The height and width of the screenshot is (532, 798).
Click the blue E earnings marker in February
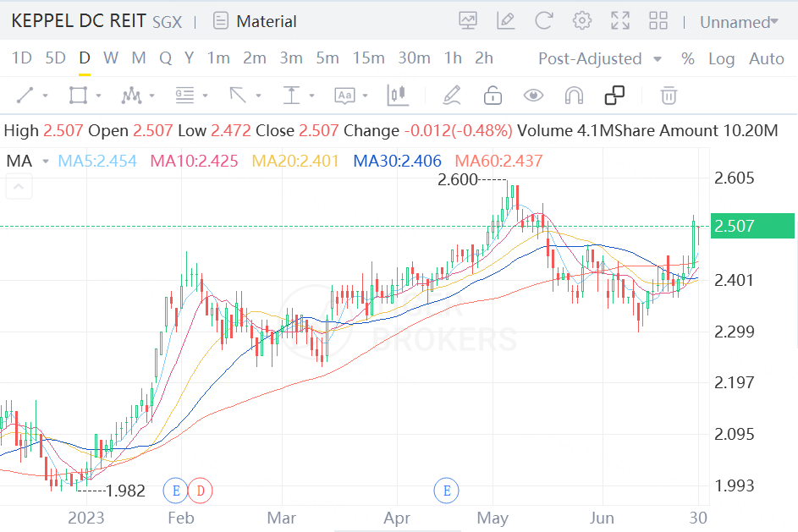[x=175, y=491]
